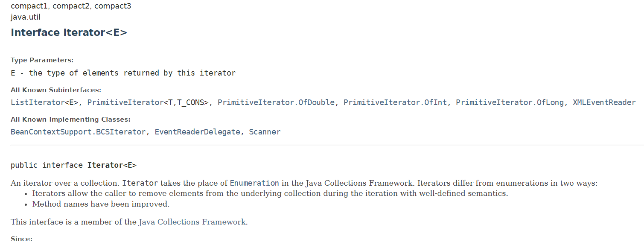Screen dimensions: 644x248
Task: Open the Scanner implementing class link
Action: point(265,132)
